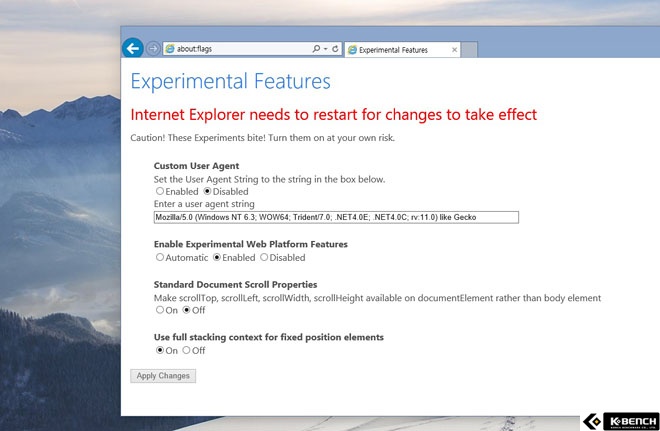This screenshot has width=660, height=431.
Task: Click the search magnifier in address bar
Action: click(316, 49)
